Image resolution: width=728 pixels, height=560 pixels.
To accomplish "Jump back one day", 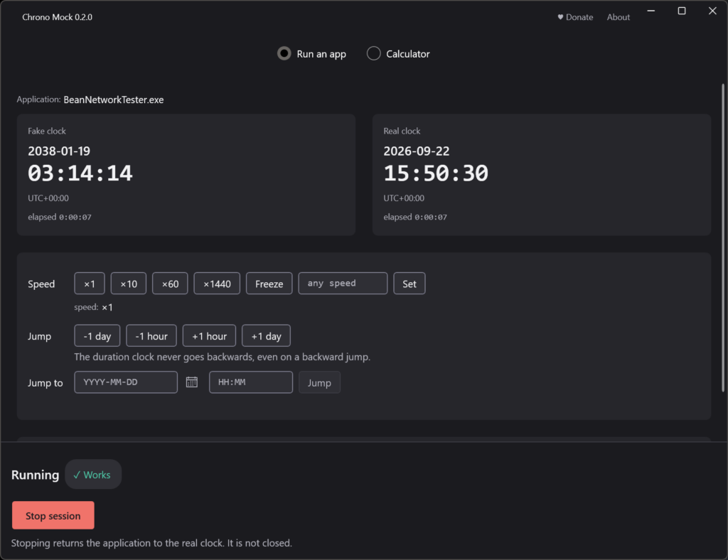I will [x=97, y=336].
